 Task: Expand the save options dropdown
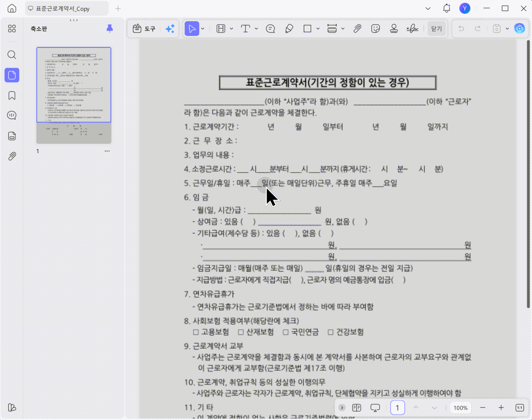click(507, 29)
